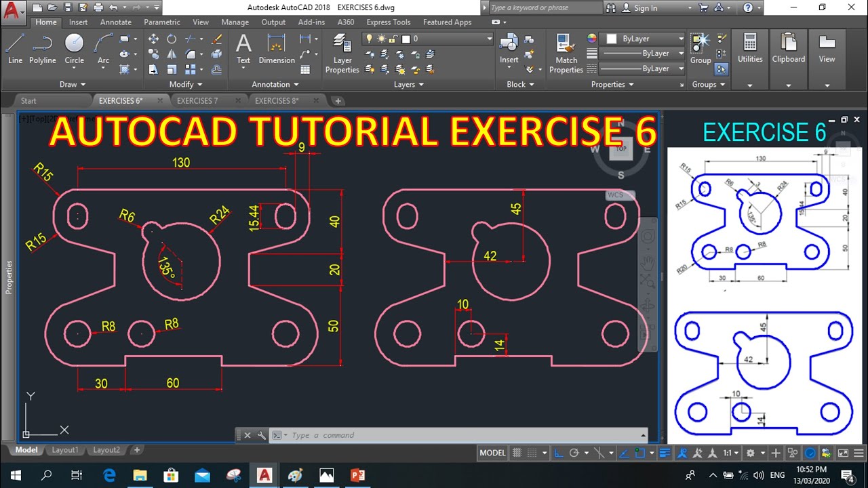Toggle hardware acceleration blue circle icon
868x488 pixels.
[810, 453]
